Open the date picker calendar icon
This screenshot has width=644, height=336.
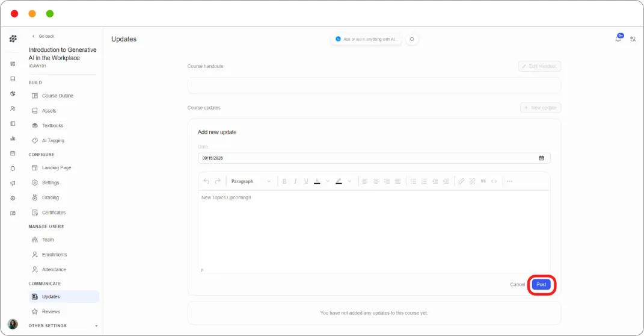tap(541, 158)
